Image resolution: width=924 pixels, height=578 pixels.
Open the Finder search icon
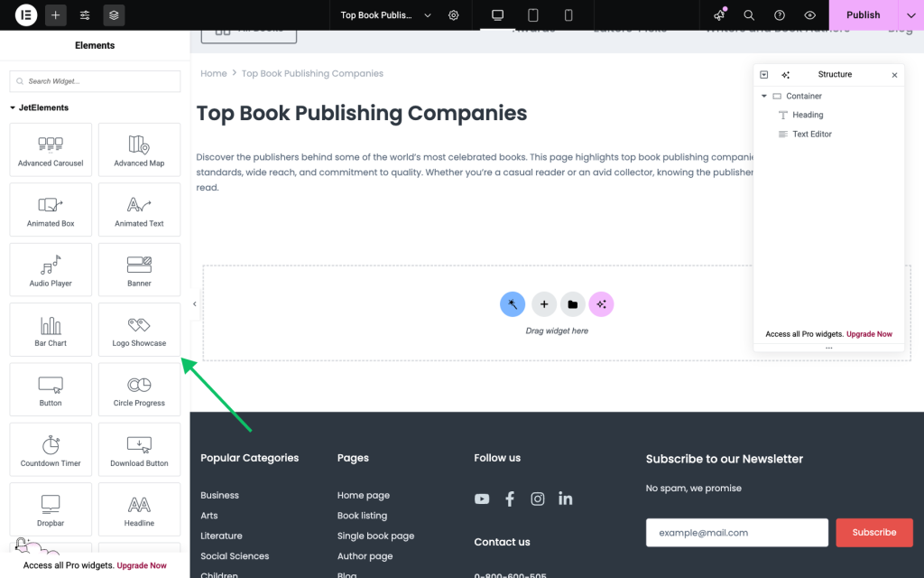(x=749, y=15)
